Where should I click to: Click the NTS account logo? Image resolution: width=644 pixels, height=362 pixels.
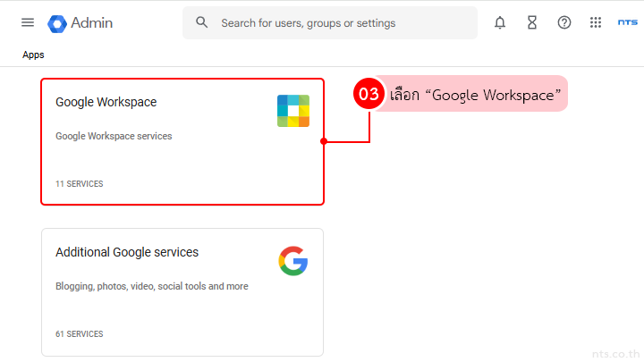(x=627, y=23)
